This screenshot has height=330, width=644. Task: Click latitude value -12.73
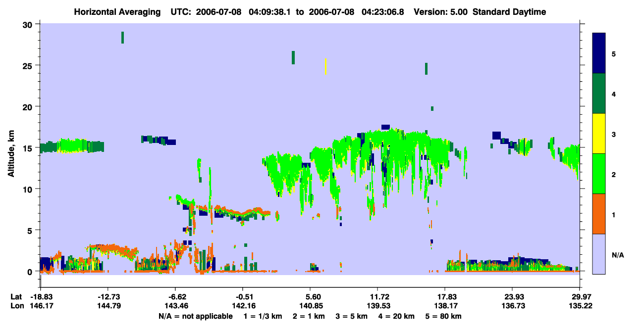tap(108, 297)
